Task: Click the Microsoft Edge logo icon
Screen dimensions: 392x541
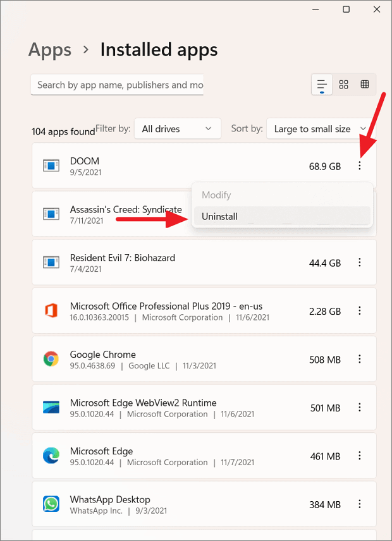Action: pyautogui.click(x=51, y=456)
